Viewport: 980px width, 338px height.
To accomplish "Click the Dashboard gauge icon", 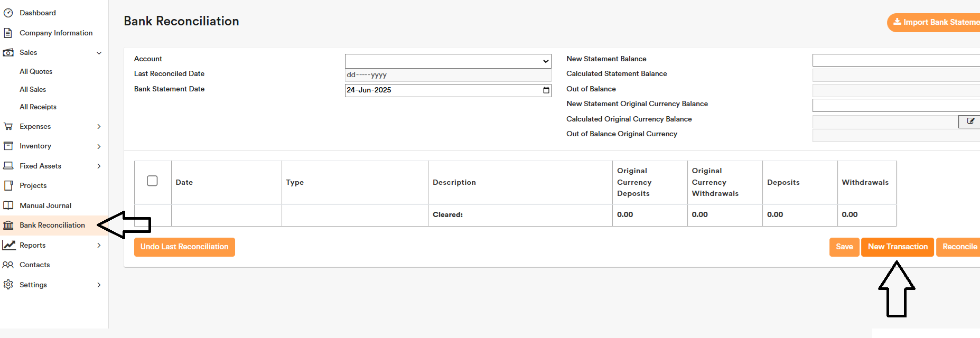I will coord(8,13).
